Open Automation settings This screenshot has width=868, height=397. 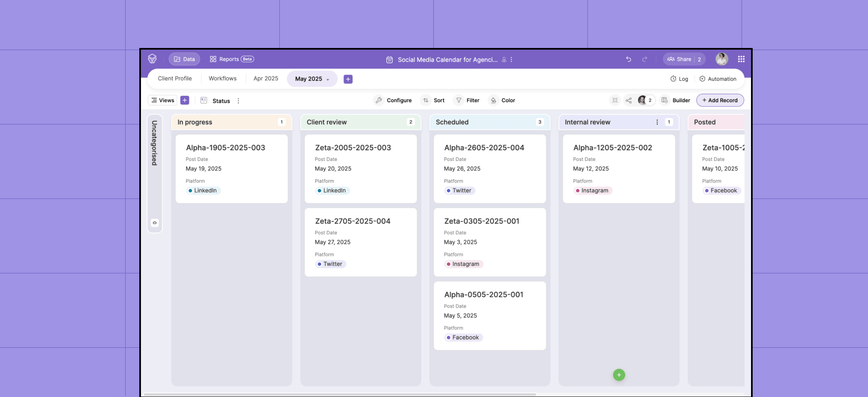pos(718,79)
